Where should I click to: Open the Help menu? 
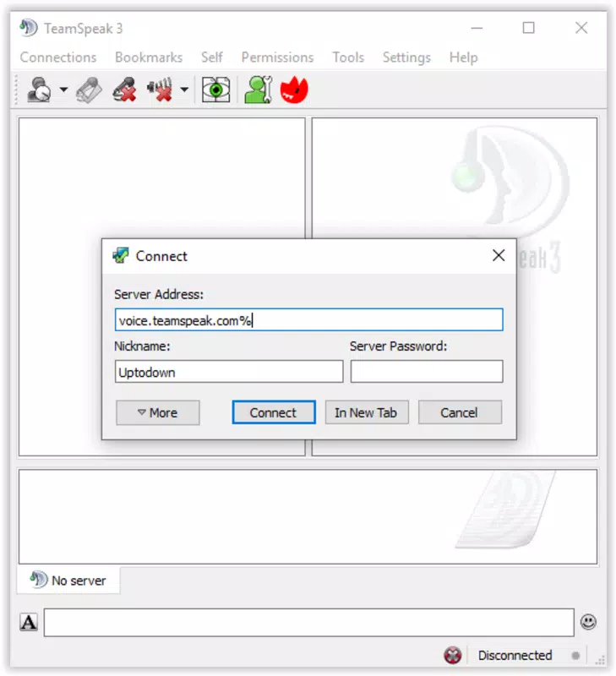tap(463, 57)
